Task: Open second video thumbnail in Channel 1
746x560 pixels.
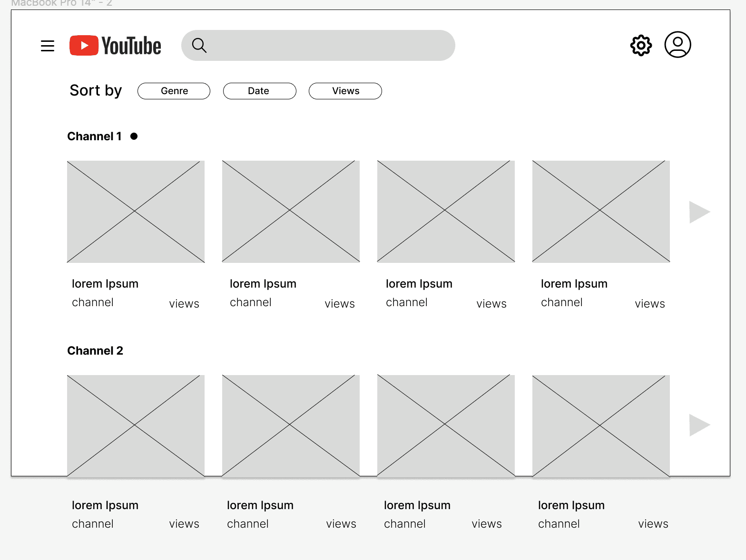Action: click(x=291, y=212)
